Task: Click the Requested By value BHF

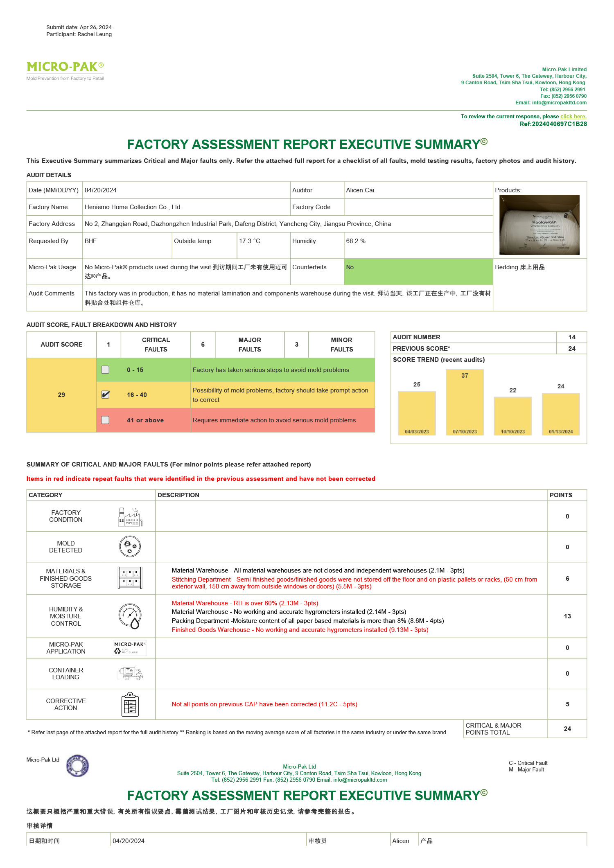Action: click(x=90, y=241)
